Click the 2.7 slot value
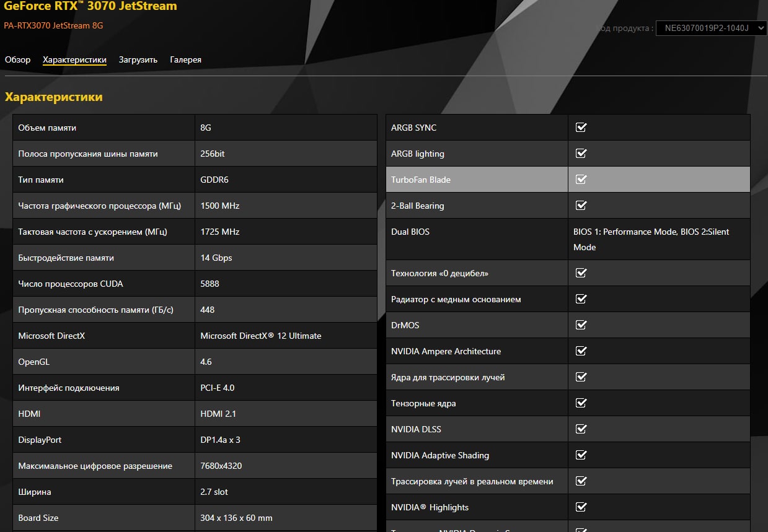Screen dimensions: 768x532 (x=214, y=492)
